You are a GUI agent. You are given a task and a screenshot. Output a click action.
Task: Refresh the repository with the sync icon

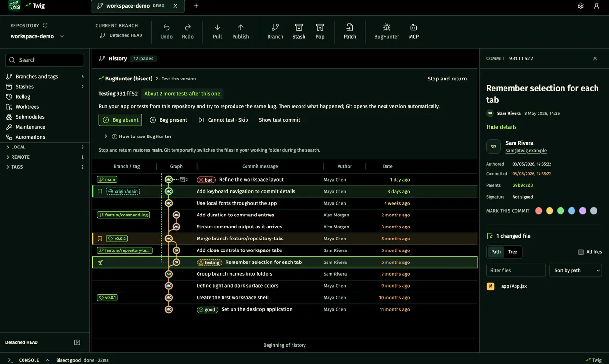[x=45, y=25]
